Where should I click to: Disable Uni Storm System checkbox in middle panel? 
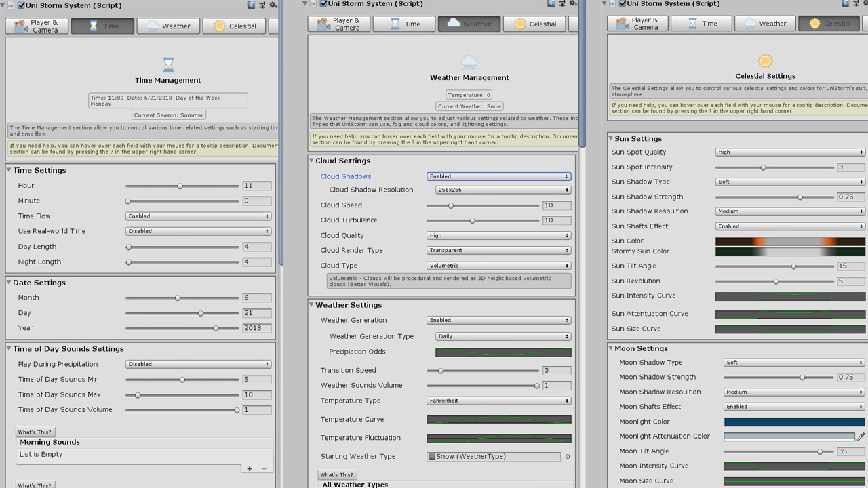click(323, 3)
